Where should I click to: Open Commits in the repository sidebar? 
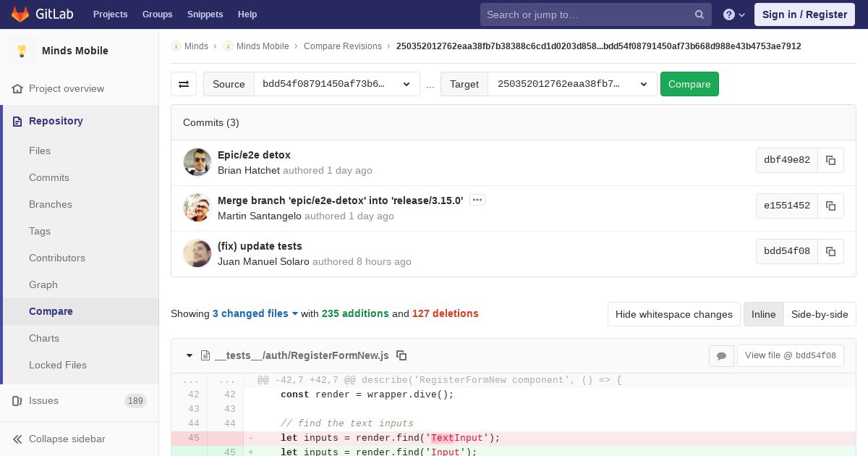[49, 177]
